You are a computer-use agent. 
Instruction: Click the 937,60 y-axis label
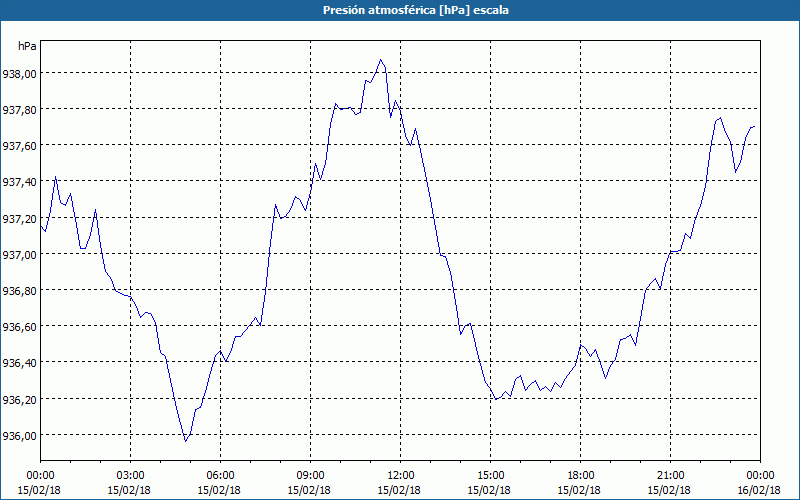20,146
